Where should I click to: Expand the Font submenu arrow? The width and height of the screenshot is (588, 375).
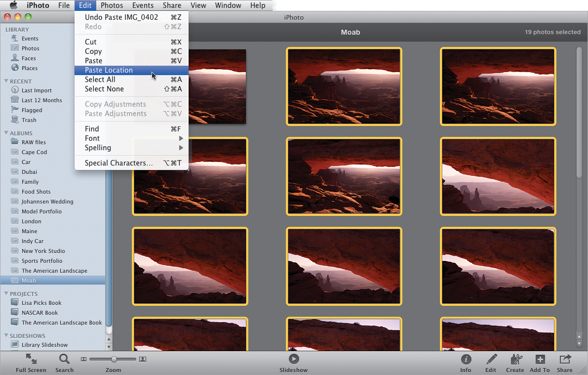tap(181, 138)
